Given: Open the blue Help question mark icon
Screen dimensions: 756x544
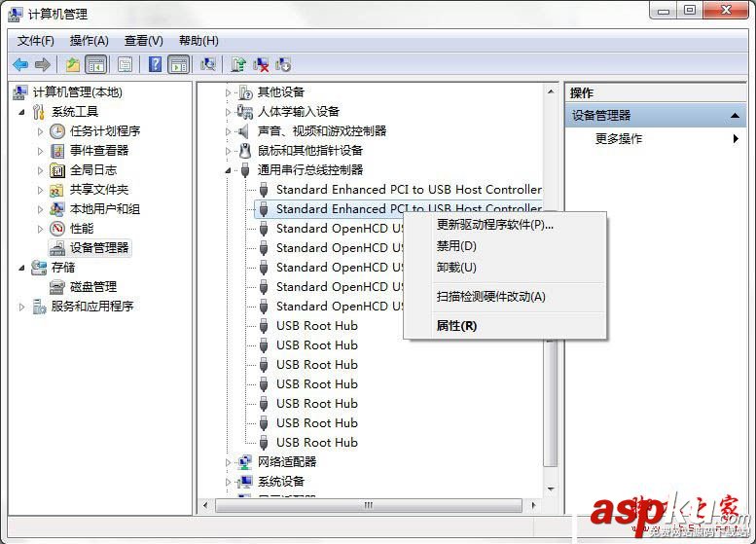Looking at the screenshot, I should (155, 64).
